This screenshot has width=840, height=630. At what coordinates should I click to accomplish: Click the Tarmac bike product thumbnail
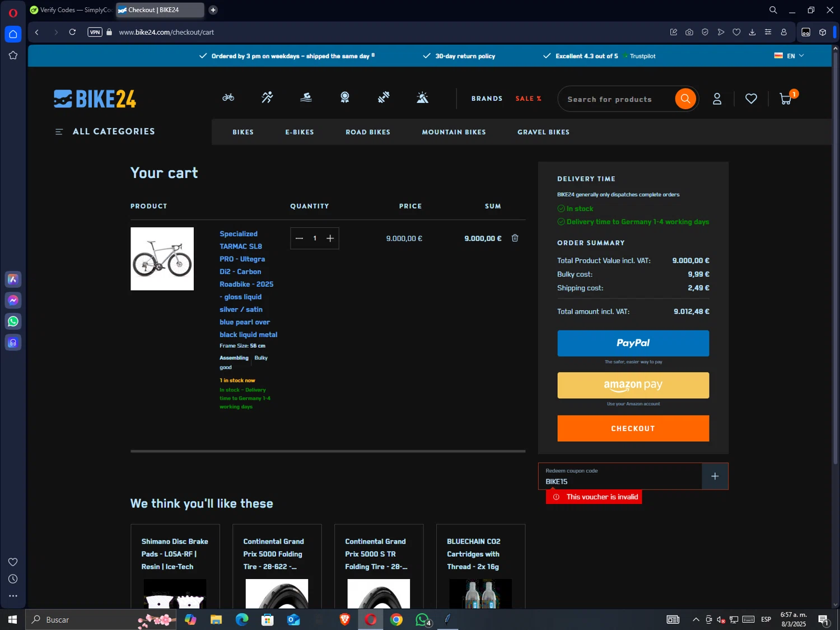pos(162,259)
